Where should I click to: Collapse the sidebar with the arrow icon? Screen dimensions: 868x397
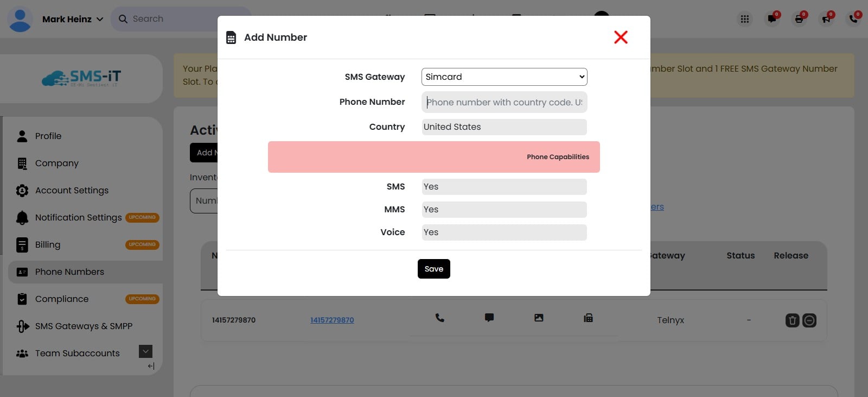tap(151, 366)
